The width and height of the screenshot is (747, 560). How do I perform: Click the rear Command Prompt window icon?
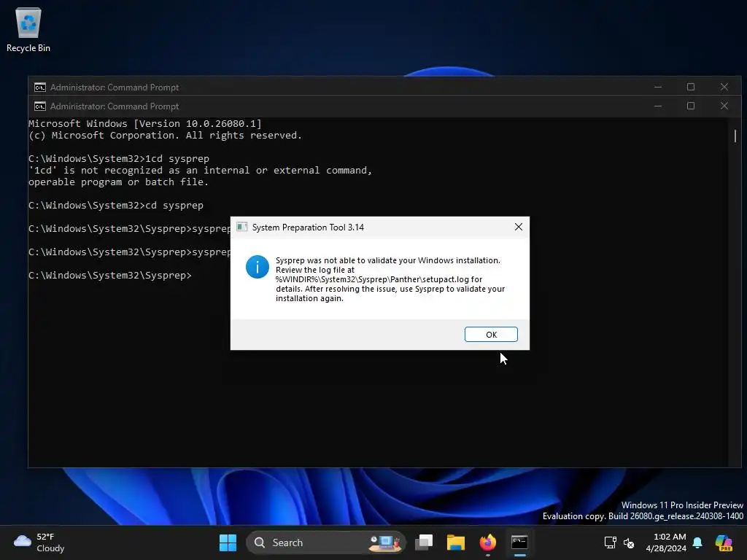tap(40, 87)
